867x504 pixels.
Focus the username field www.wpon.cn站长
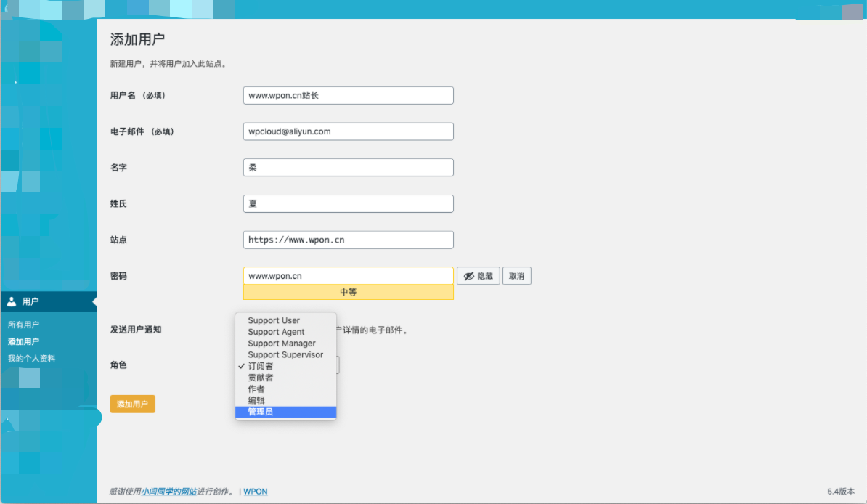point(349,95)
